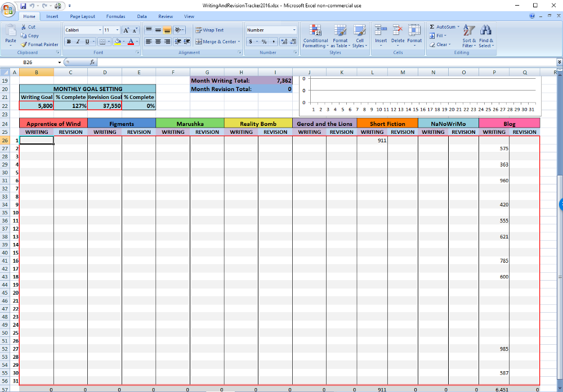This screenshot has height=392, width=563.
Task: Click the Format Painter brush icon
Action: (24, 44)
